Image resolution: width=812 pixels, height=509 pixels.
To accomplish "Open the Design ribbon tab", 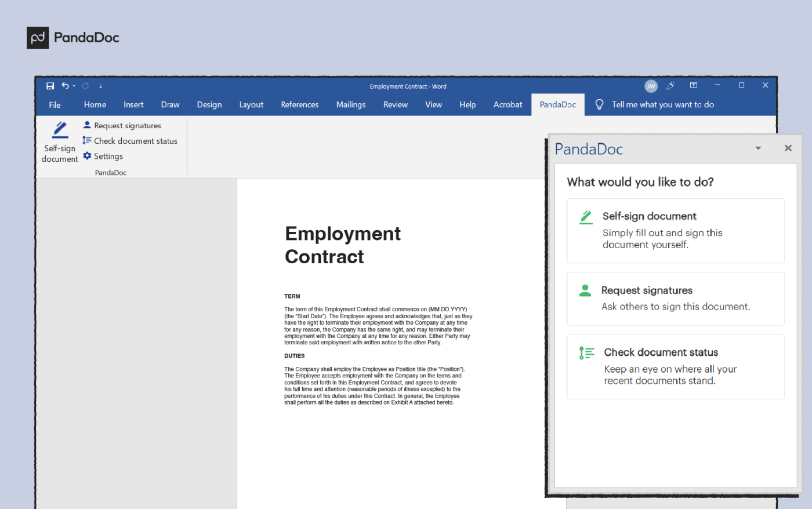I will 209,105.
